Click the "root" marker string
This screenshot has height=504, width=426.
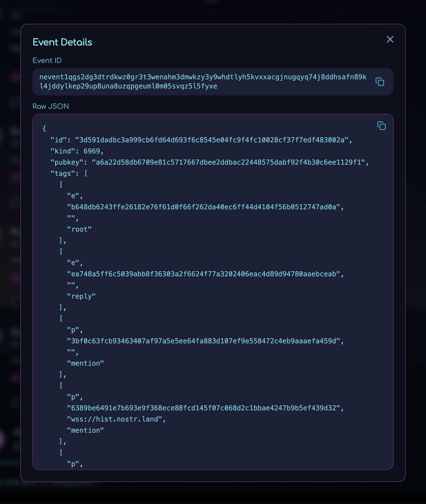[x=79, y=229]
